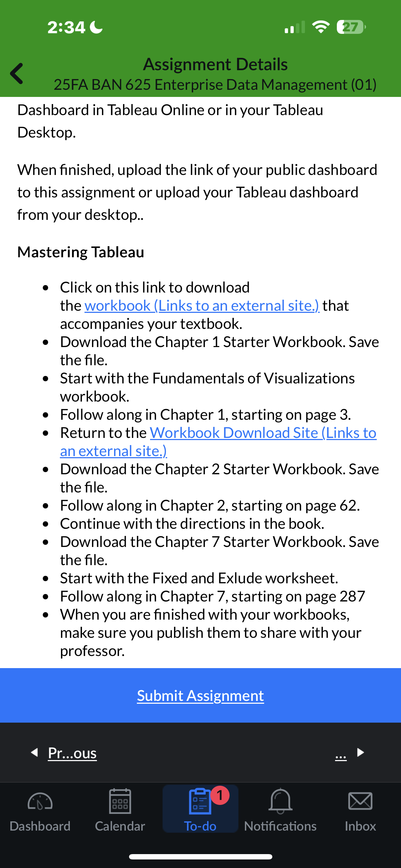Viewport: 401px width, 868px height.
Task: Tap the battery status indicator
Action: coord(351,27)
